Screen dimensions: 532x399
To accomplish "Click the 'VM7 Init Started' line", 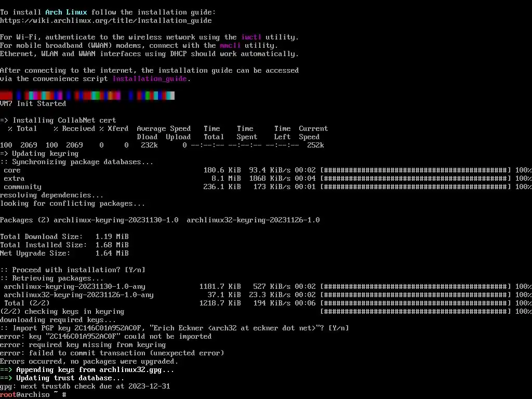I will (x=33, y=104).
